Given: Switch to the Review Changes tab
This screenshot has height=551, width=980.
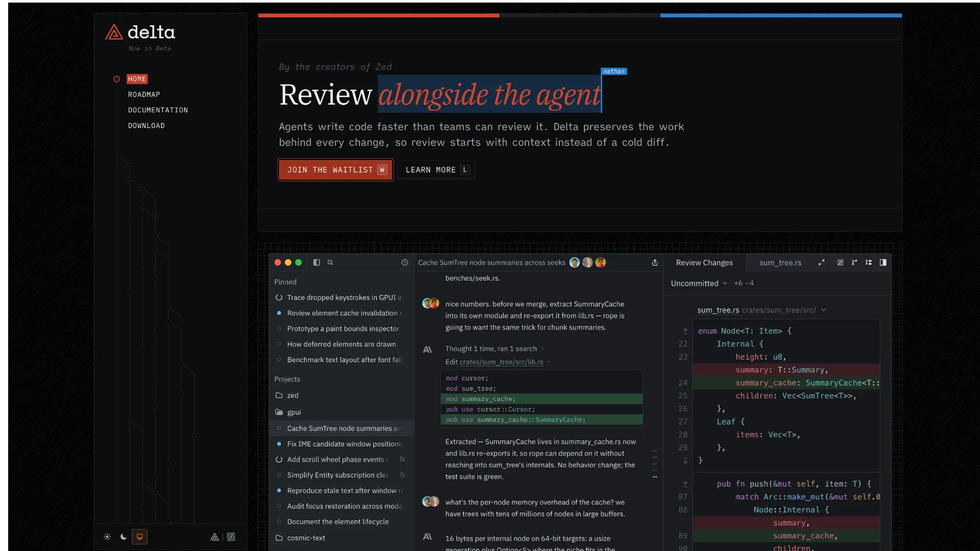Looking at the screenshot, I should [x=704, y=263].
